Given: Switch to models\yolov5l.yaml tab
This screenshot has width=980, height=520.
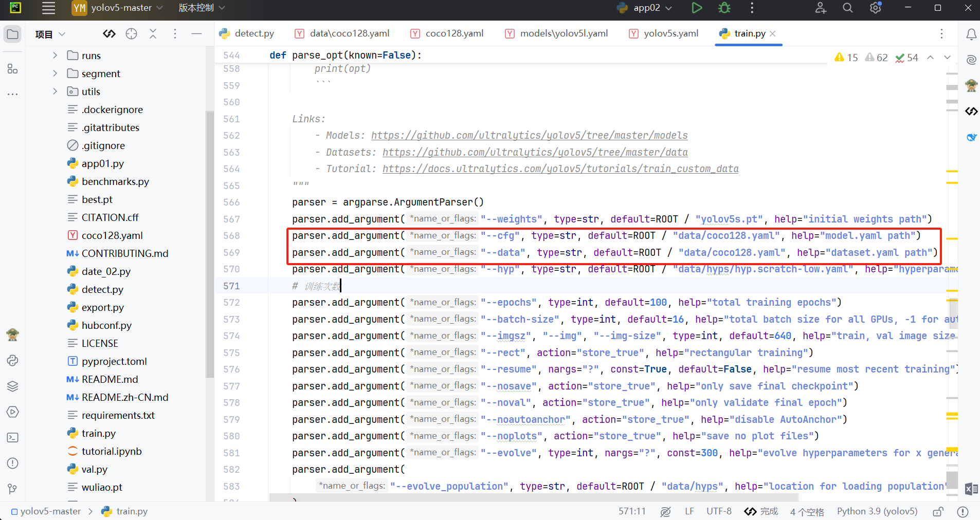Looking at the screenshot, I should click(x=556, y=33).
